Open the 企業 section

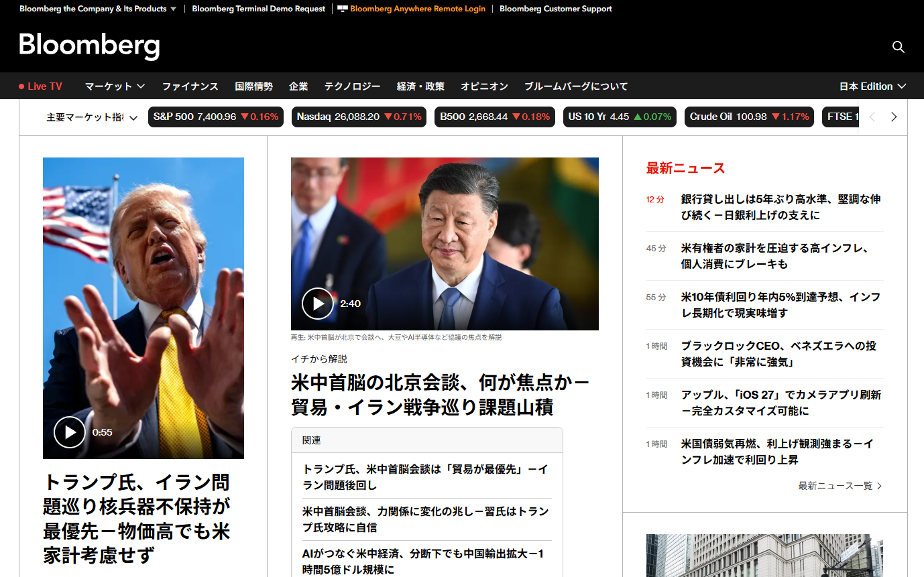coord(298,86)
